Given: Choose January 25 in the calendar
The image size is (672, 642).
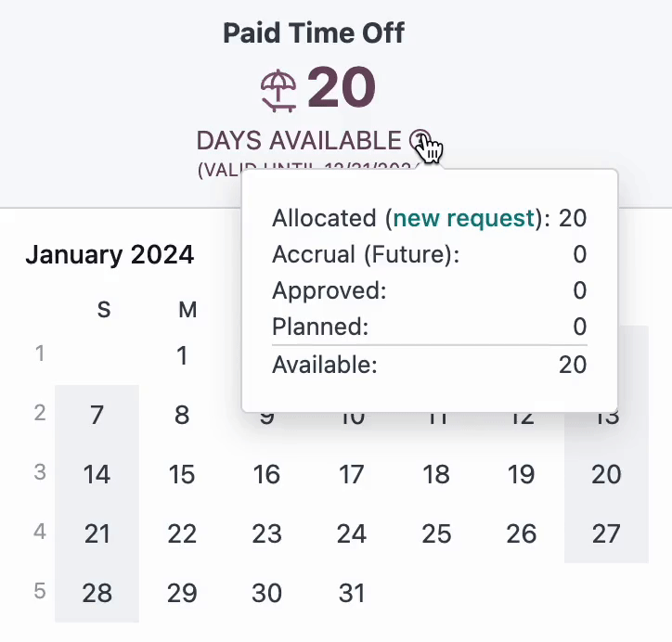Looking at the screenshot, I should click(437, 533).
